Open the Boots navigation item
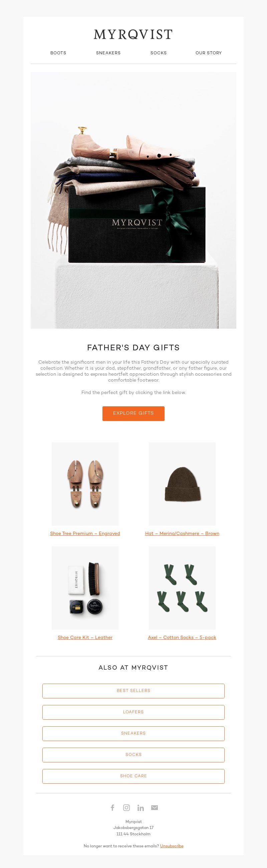267x868 pixels. (x=58, y=53)
